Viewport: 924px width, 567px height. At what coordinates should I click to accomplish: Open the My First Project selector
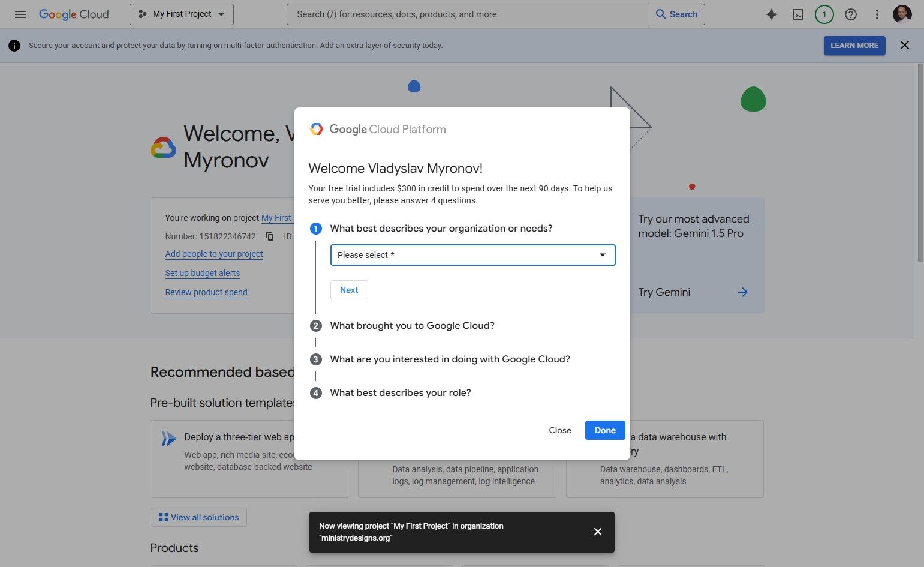pos(182,14)
